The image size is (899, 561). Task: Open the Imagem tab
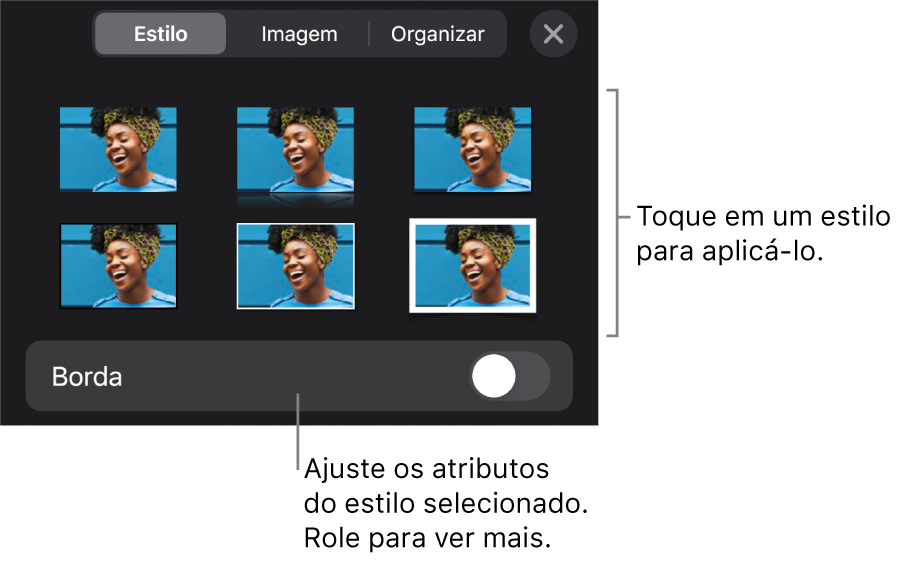point(299,34)
